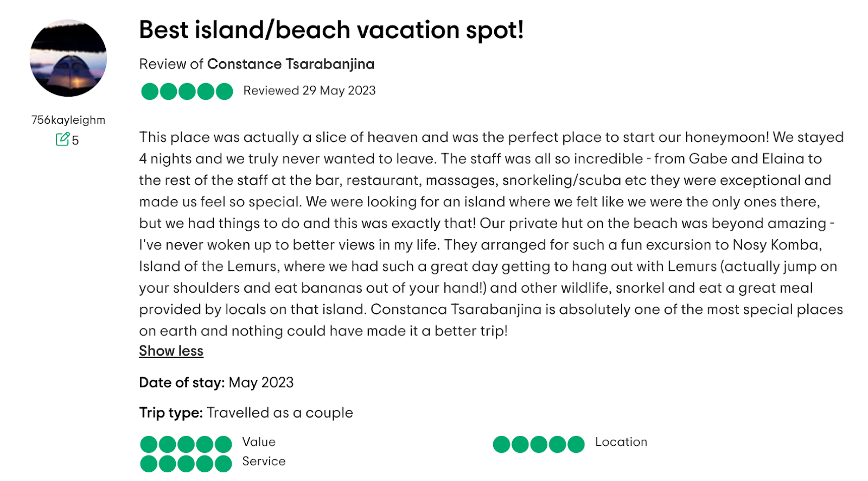Click the 'Location' rating label

point(621,442)
